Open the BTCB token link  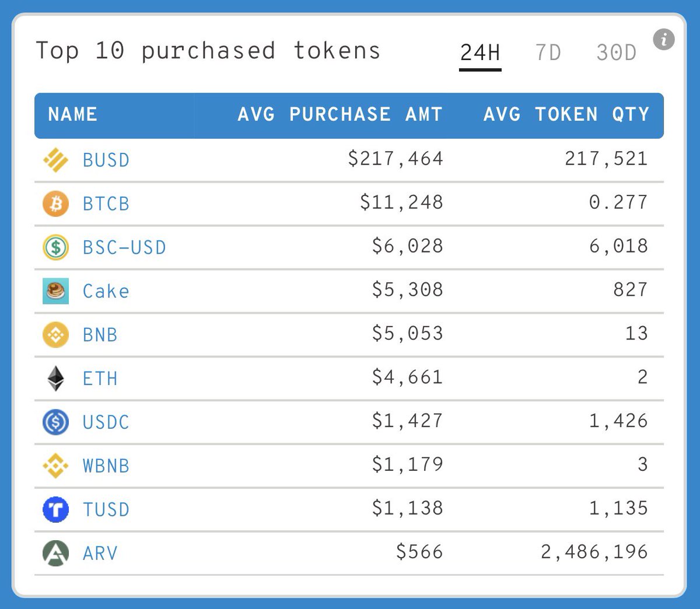tap(106, 204)
